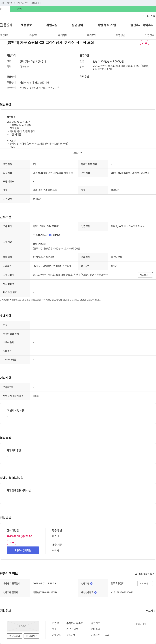
Task: Jump to 모집요강 section tab
Action: (5, 35)
